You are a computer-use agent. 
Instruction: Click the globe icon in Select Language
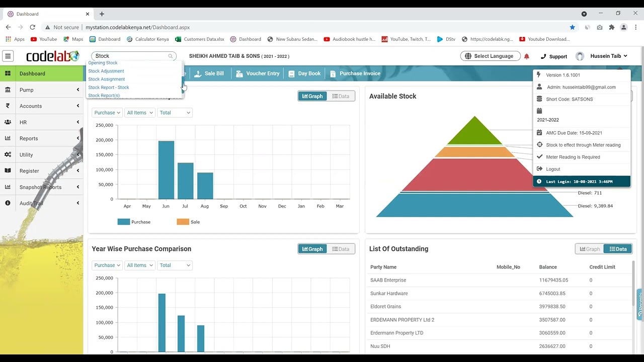(468, 56)
